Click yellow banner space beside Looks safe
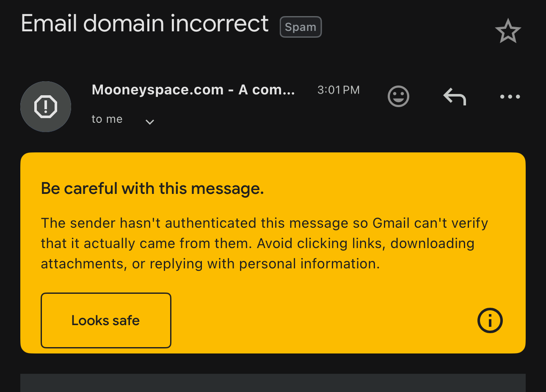 click(x=322, y=320)
